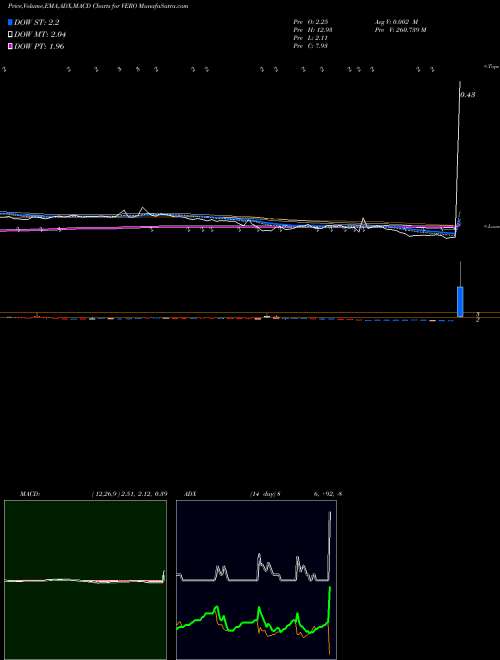Select the 'DOW ST: 2.2' legend text
The height and width of the screenshot is (660, 500).
[x=37, y=22]
